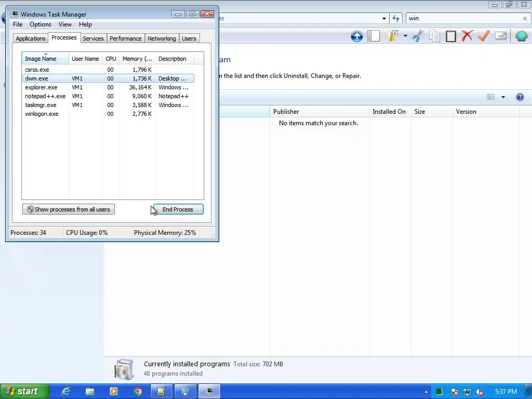
Task: Switch to the Applications tab
Action: 31,38
